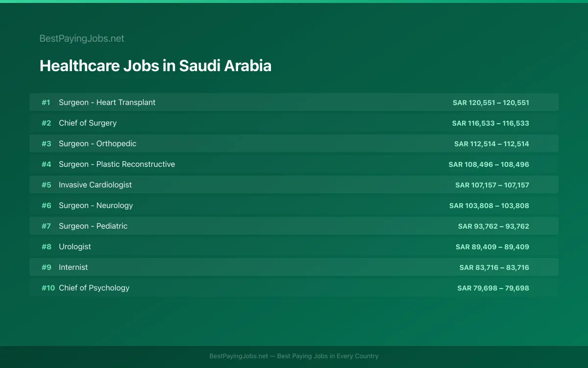Click salary SAR 83,716 – 83,716

pos(494,267)
